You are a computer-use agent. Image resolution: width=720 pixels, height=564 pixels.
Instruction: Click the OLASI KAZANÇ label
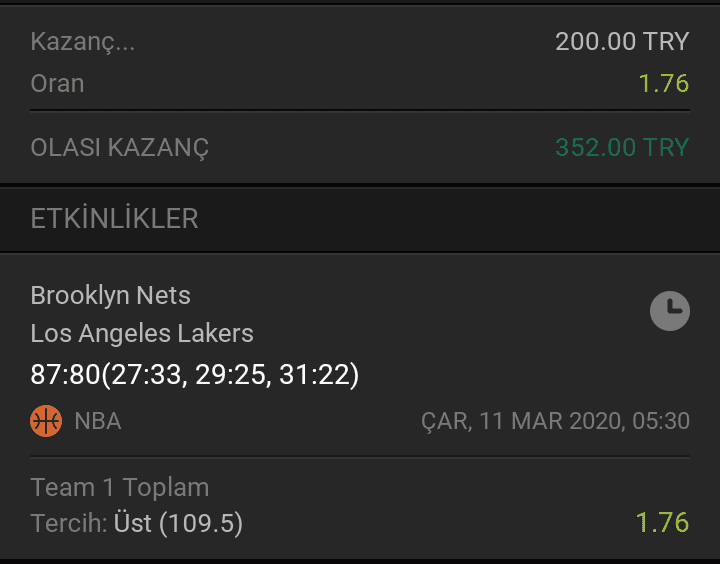tap(120, 147)
